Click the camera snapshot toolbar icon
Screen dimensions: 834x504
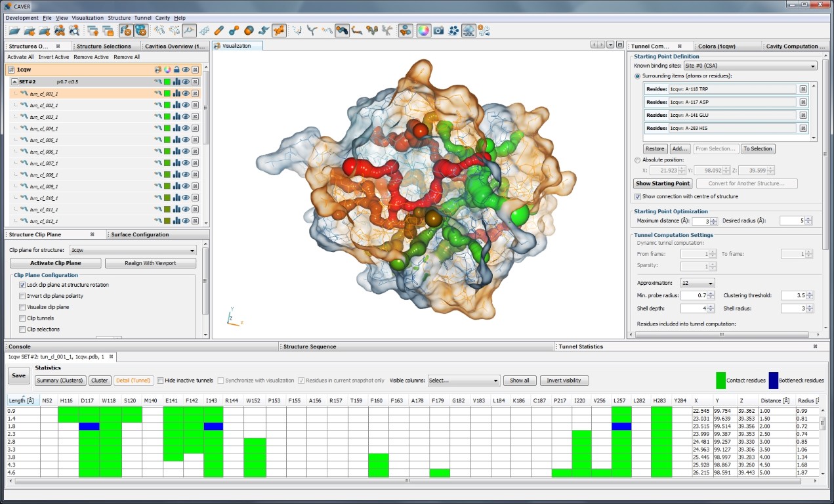point(438,30)
